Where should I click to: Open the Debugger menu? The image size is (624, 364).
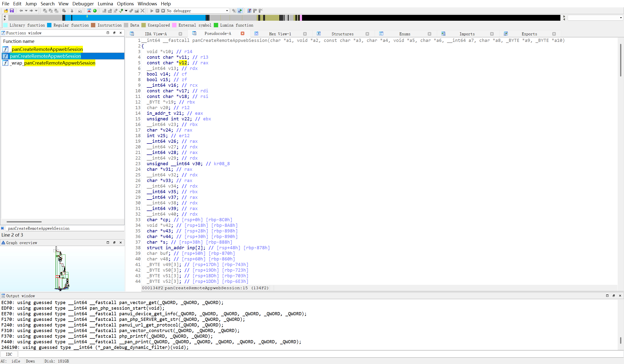click(x=83, y=3)
